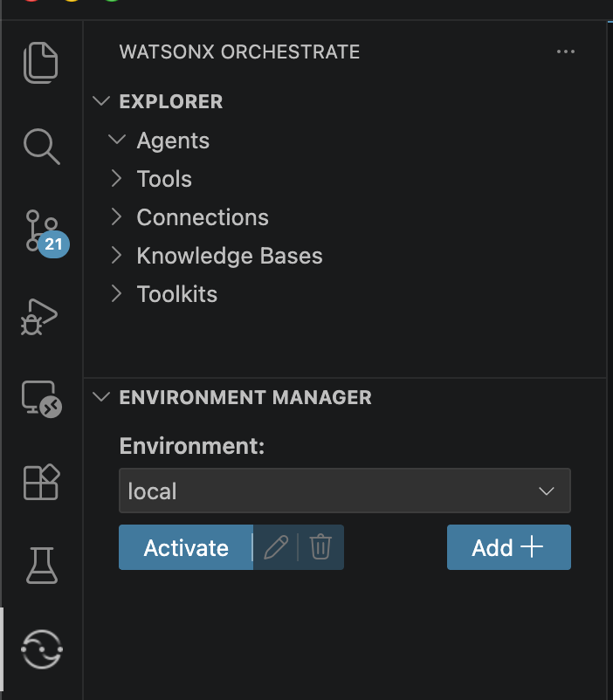Screen dimensions: 613x700
Task: Expand the Toolkits tree node
Action: pyautogui.click(x=117, y=293)
